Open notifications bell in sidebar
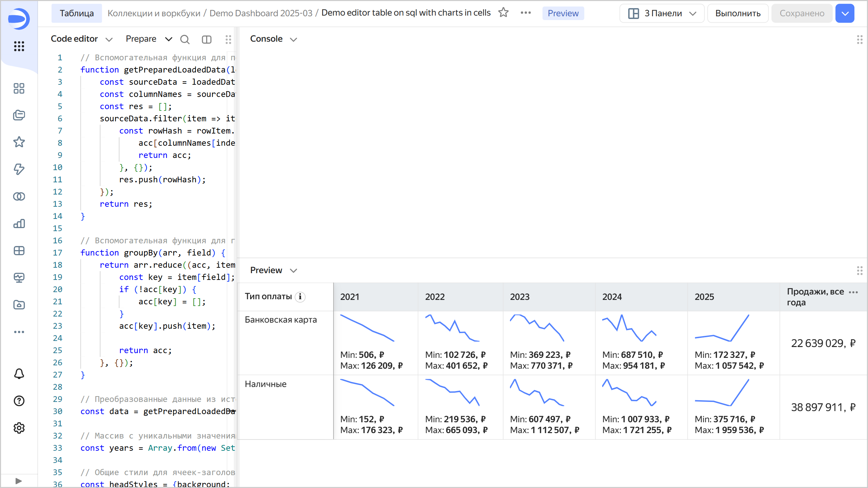This screenshot has width=868, height=488. (19, 373)
